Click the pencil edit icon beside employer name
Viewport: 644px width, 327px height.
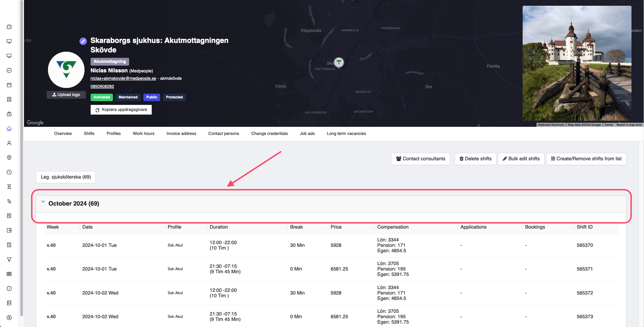pyautogui.click(x=83, y=41)
